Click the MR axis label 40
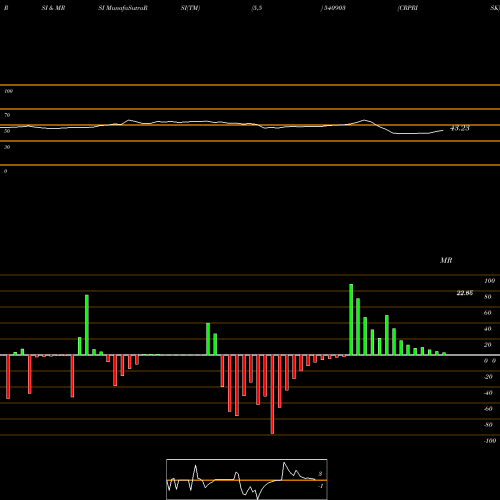This screenshot has width=500, height=500. click(488, 329)
